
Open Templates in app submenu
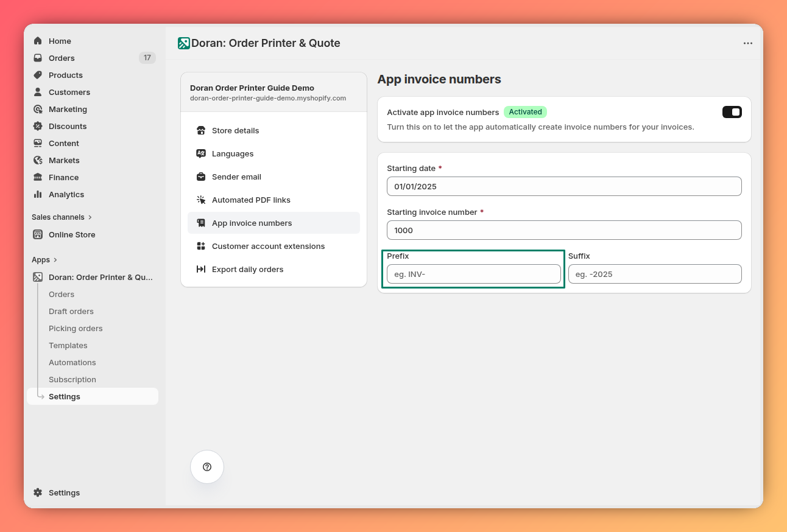point(68,345)
